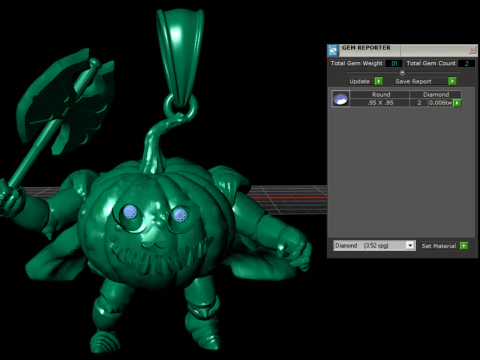Click the Total Gem Count value 2

click(x=466, y=63)
